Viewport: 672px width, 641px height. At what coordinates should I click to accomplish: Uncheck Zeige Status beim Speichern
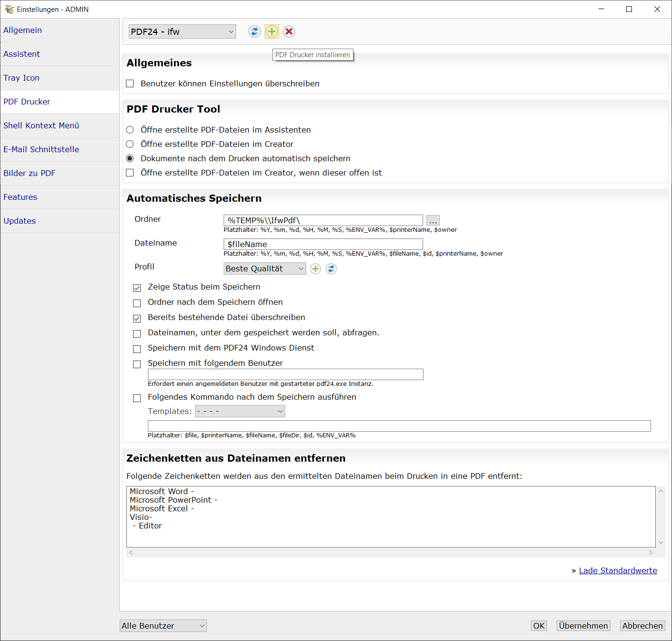point(137,288)
